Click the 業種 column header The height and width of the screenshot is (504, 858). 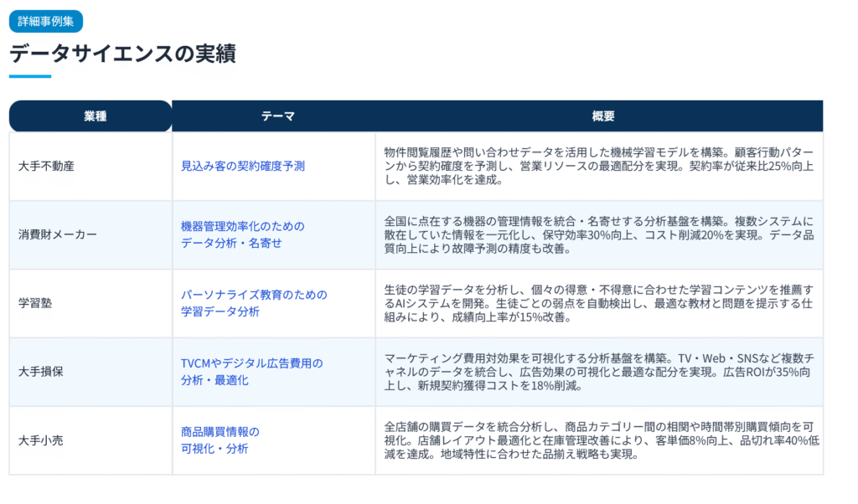90,116
